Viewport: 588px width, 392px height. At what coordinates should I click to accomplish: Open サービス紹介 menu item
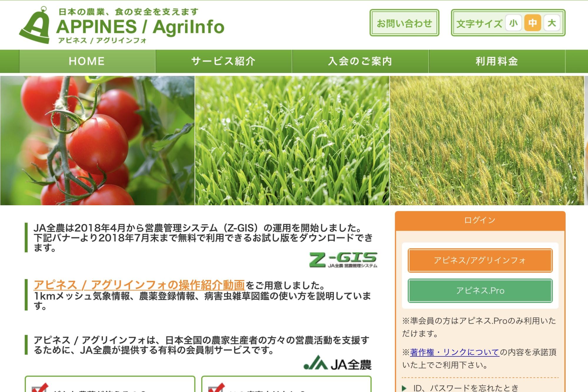(x=224, y=61)
